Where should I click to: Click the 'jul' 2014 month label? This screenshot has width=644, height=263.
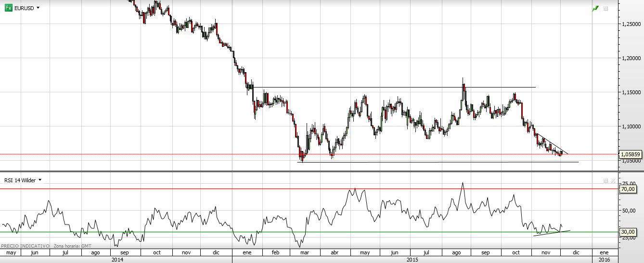click(x=64, y=252)
